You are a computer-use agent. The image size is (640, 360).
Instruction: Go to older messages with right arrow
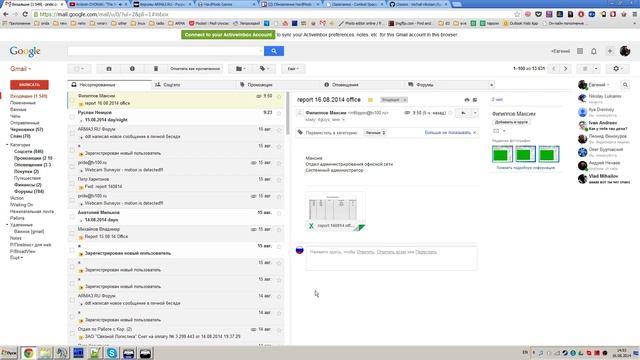coord(565,69)
